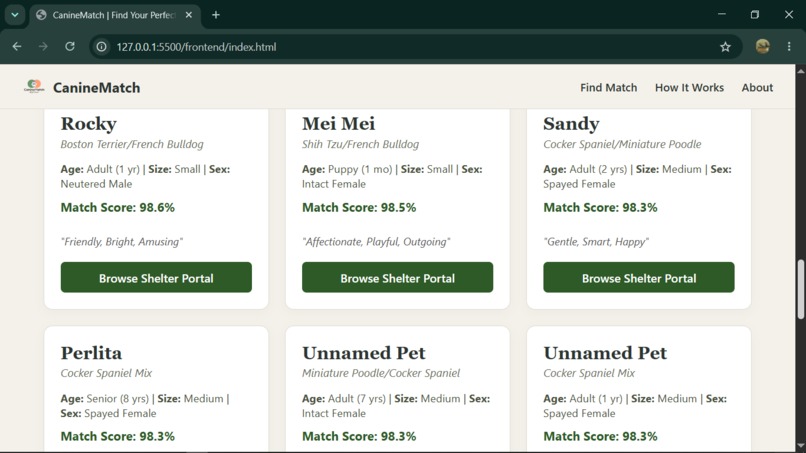Click Unnamed Pet Miniature Poodle/Cocker Spaniel heading
This screenshot has width=806, height=453.
(364, 353)
